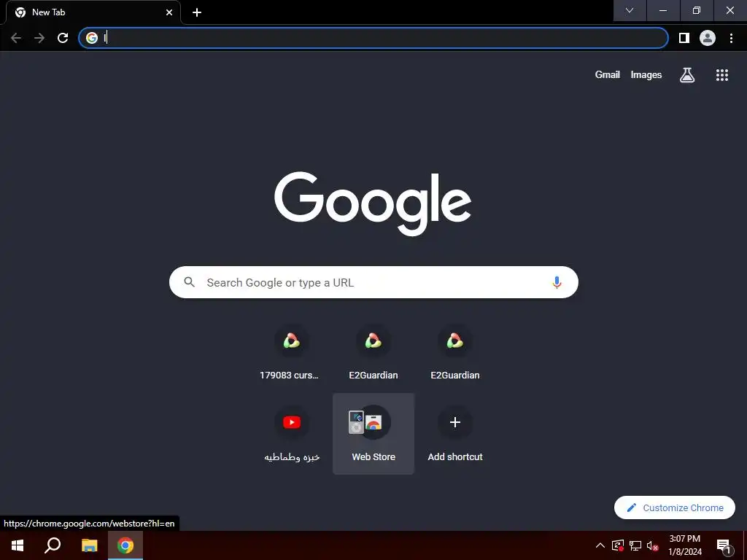Open Google apps grid

tap(722, 75)
